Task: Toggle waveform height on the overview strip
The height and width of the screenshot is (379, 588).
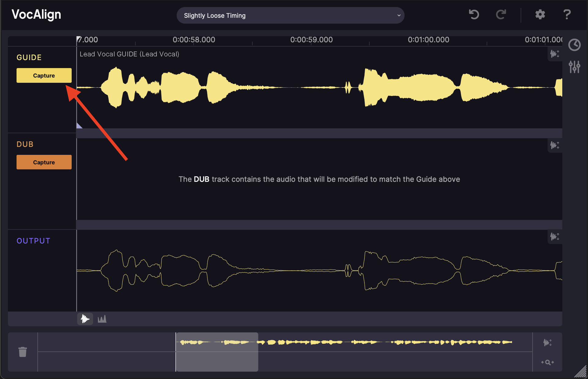Action: [x=548, y=343]
